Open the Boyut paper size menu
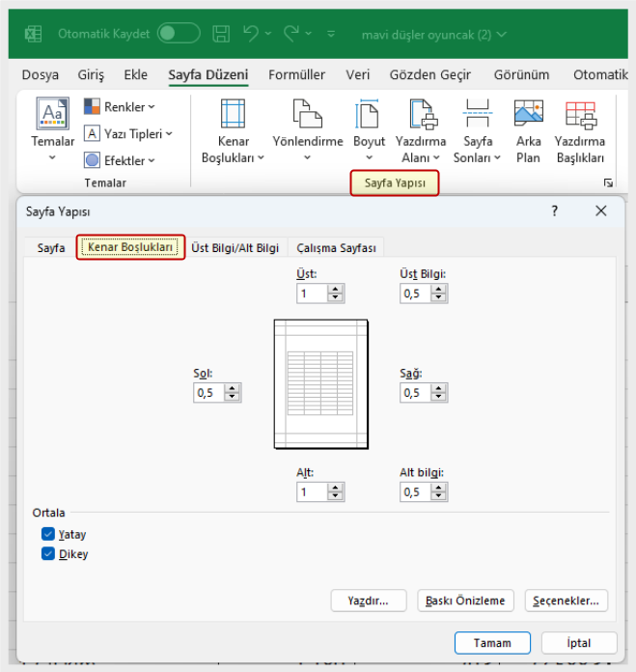This screenshot has width=636, height=672. pyautogui.click(x=369, y=130)
